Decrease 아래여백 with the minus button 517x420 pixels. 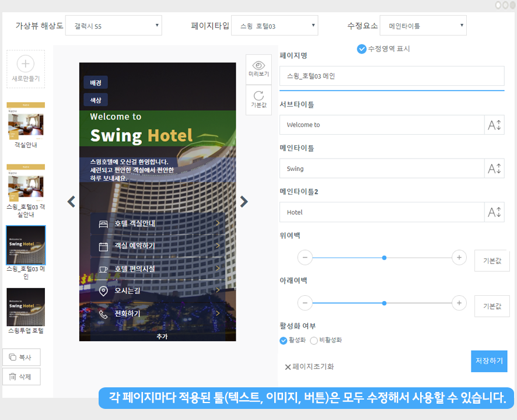(305, 303)
